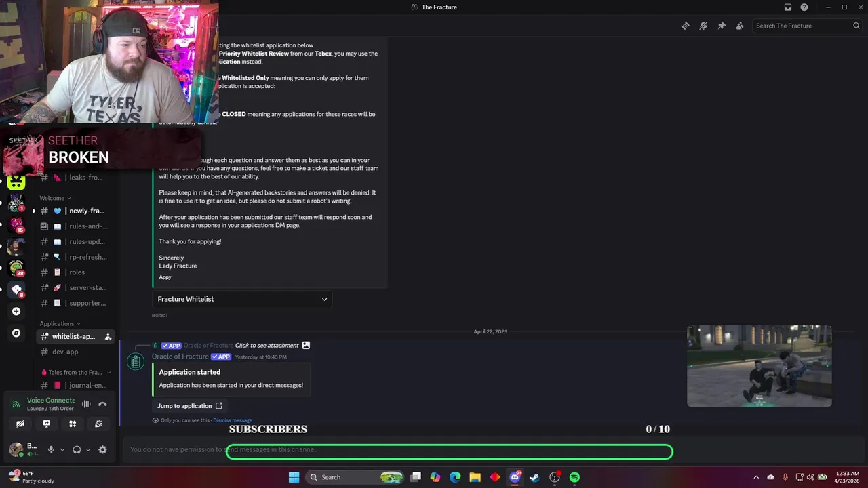The height and width of the screenshot is (488, 868).
Task: Open server icon with 28 badge
Action: 16,267
